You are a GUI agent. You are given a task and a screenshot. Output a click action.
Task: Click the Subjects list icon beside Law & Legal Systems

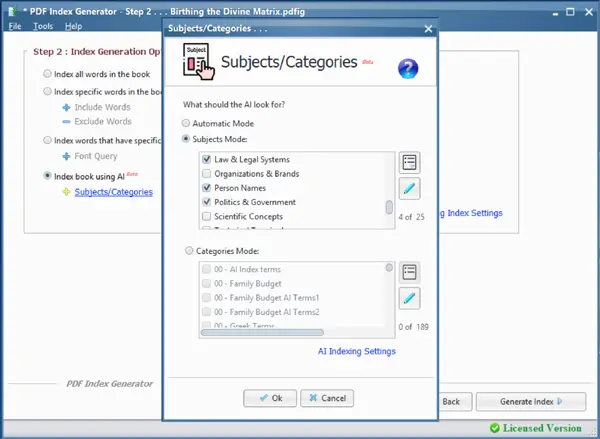(x=409, y=162)
